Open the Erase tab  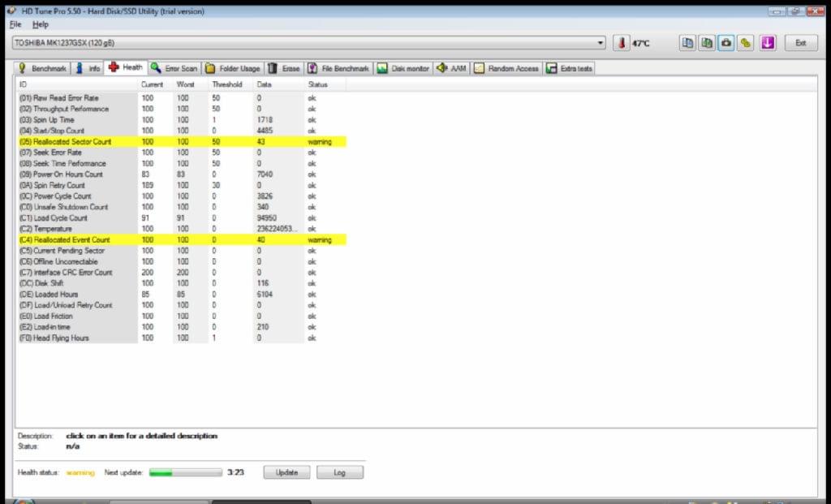tap(283, 68)
